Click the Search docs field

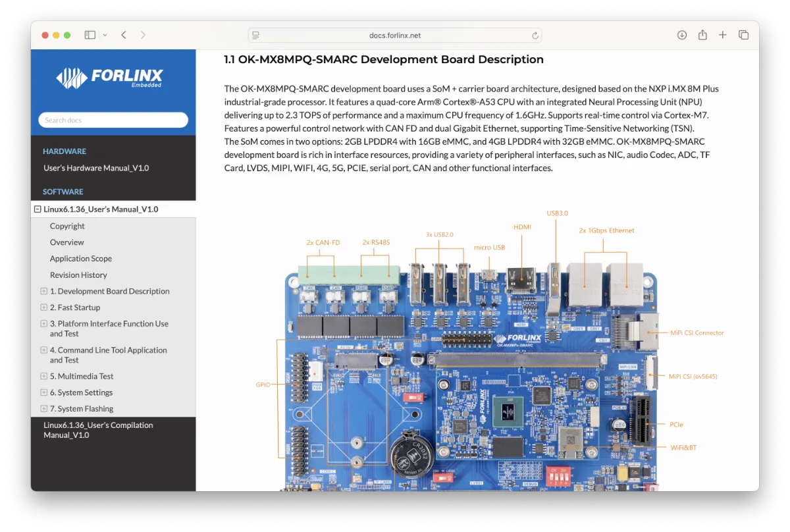(x=113, y=120)
